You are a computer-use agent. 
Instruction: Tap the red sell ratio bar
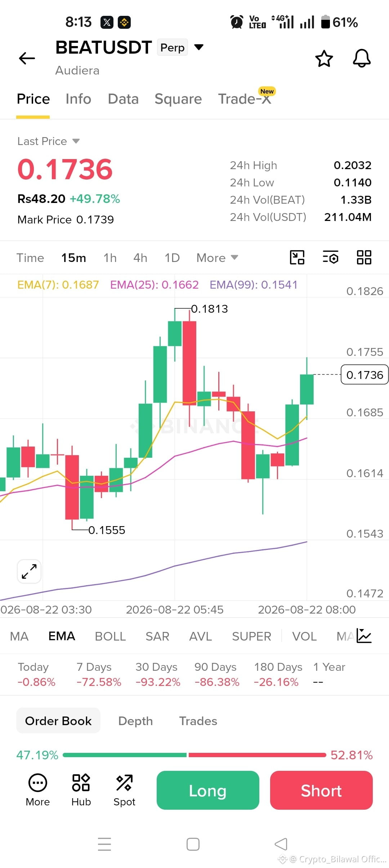[x=257, y=755]
